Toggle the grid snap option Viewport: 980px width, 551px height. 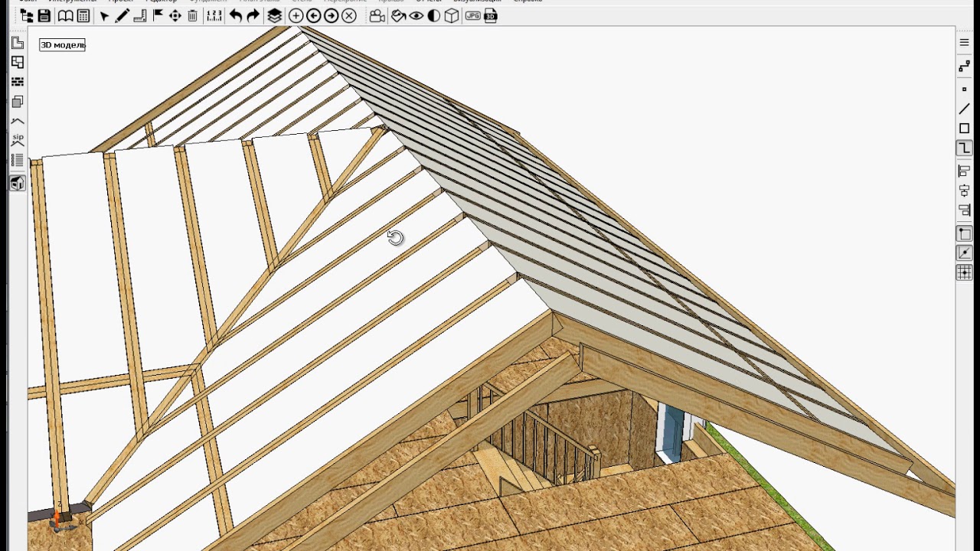tap(965, 272)
